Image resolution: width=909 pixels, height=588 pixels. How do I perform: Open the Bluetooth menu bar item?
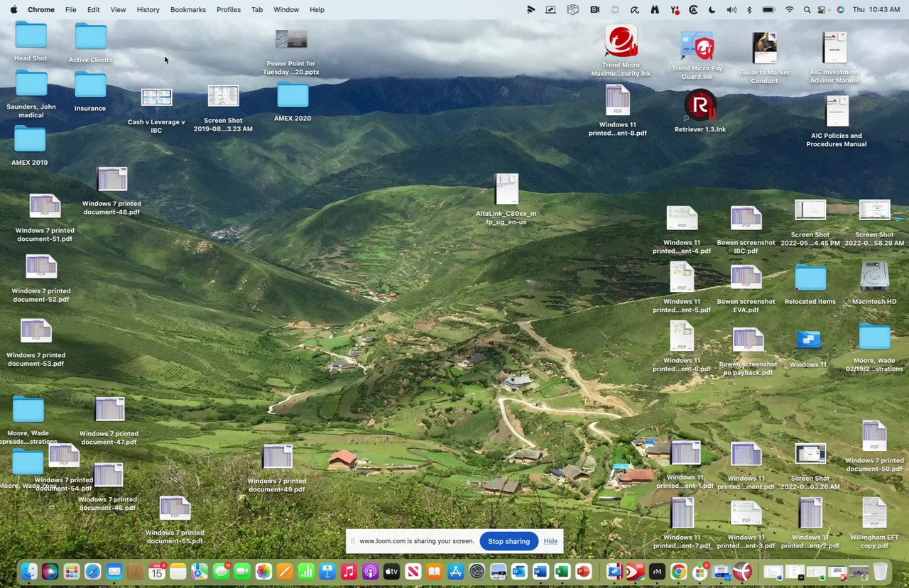pos(749,9)
